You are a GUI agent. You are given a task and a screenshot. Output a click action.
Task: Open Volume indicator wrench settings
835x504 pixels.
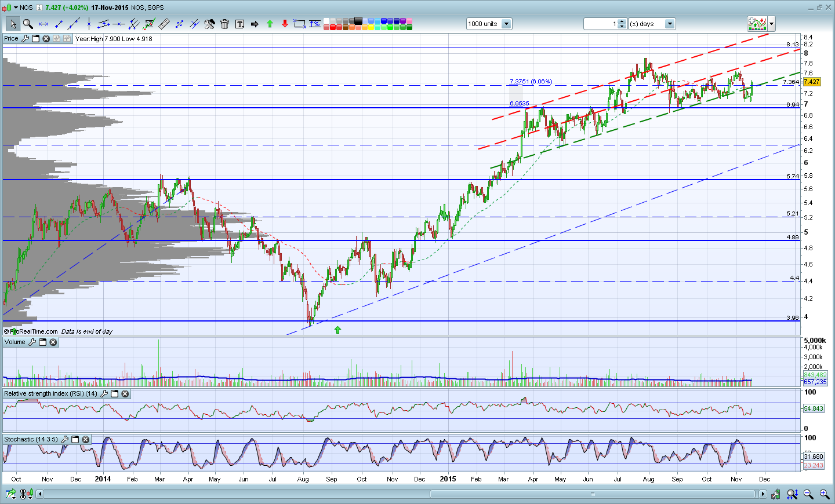coord(32,342)
